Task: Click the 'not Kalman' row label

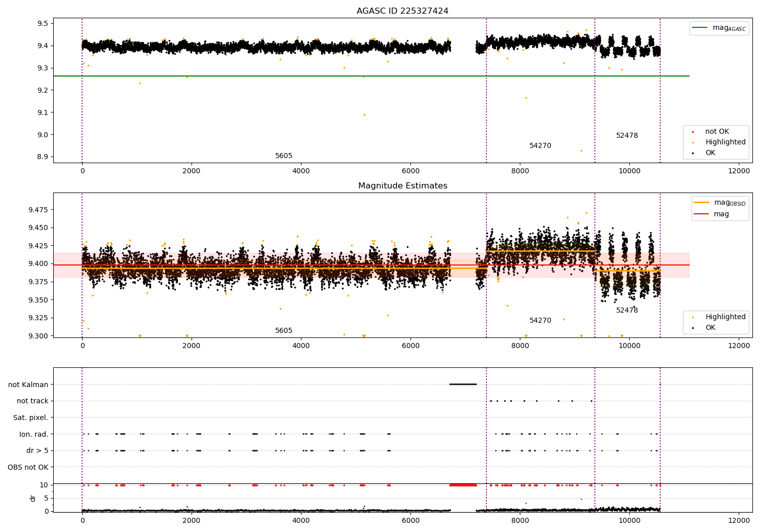Action: coord(28,385)
